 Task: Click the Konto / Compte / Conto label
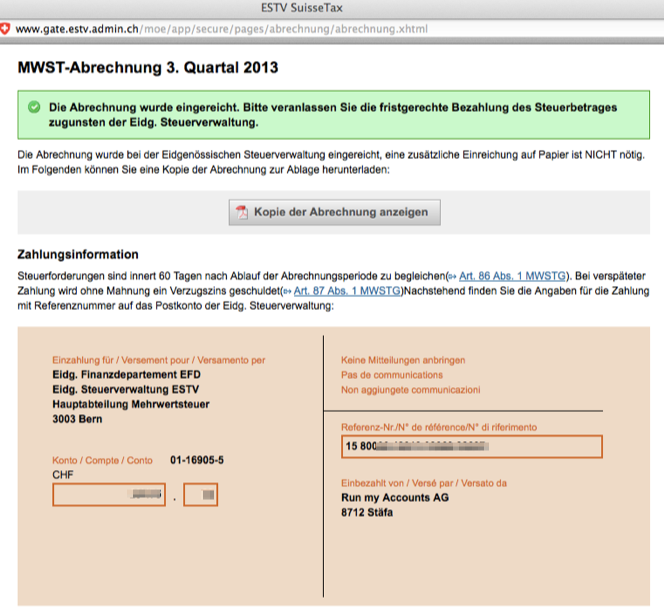[102, 460]
